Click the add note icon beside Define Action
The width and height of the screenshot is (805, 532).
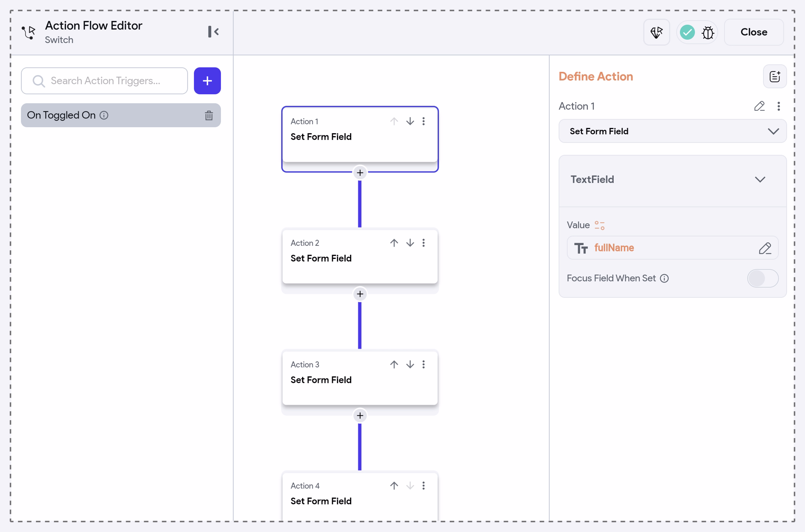coord(775,77)
